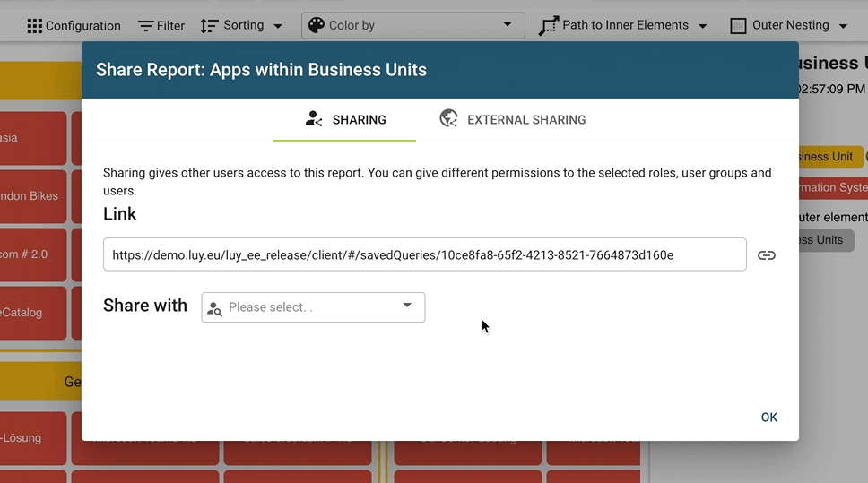Click the Sorting arrows icon

[x=209, y=26]
